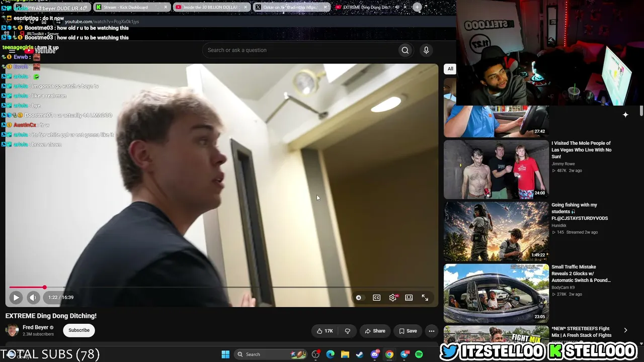
Task: Click the sidebar scrollbar thumb
Action: coord(641,111)
